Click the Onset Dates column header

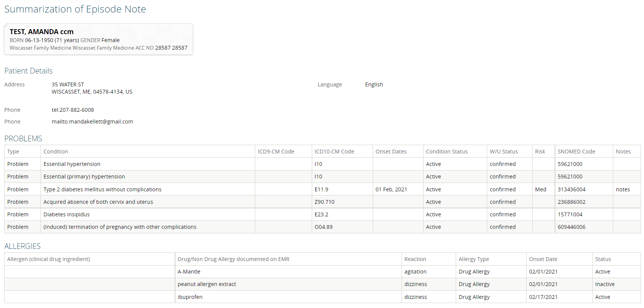point(391,152)
